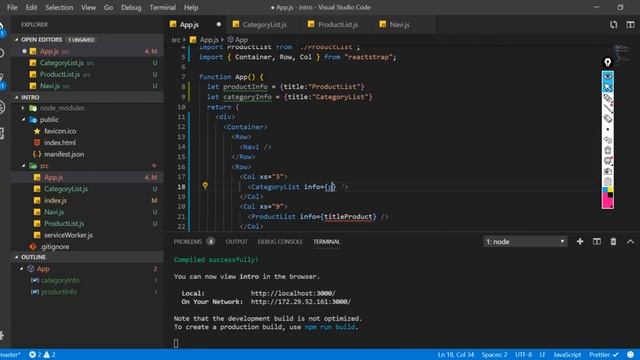
Task: Open the Terminal menu
Action: point(162,7)
